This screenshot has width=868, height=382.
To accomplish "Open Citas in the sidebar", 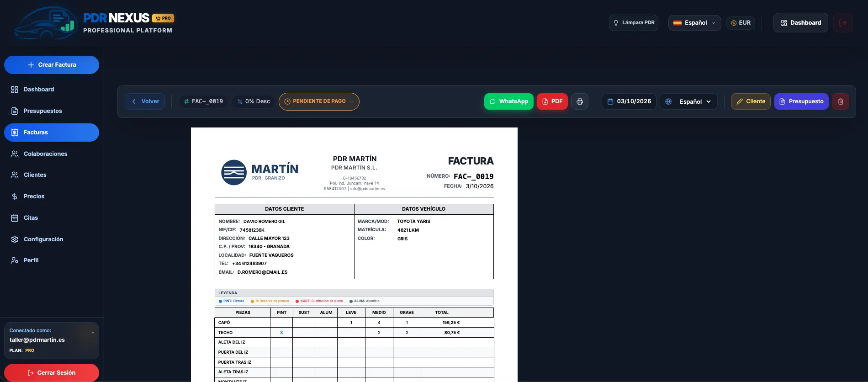I will pos(52,218).
